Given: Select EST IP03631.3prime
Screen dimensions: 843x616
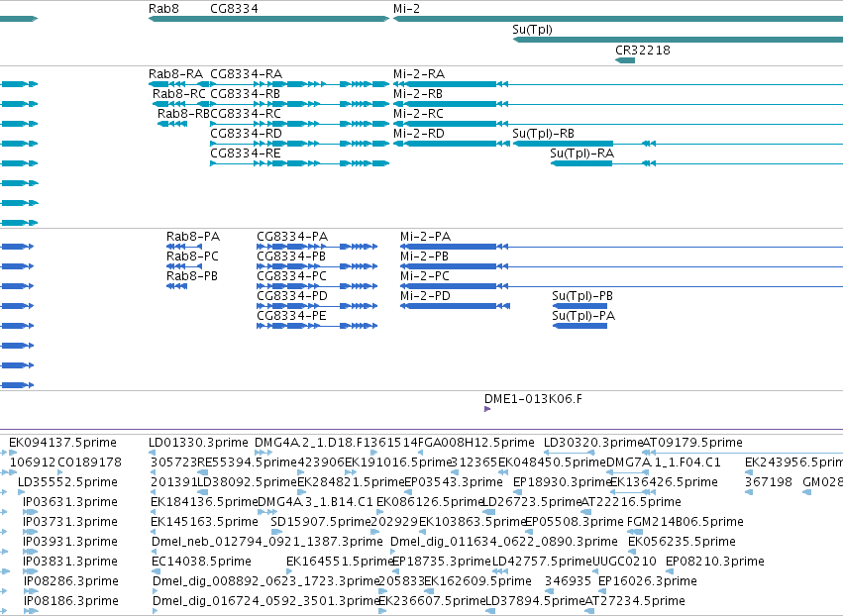Looking at the screenshot, I should (70, 502).
